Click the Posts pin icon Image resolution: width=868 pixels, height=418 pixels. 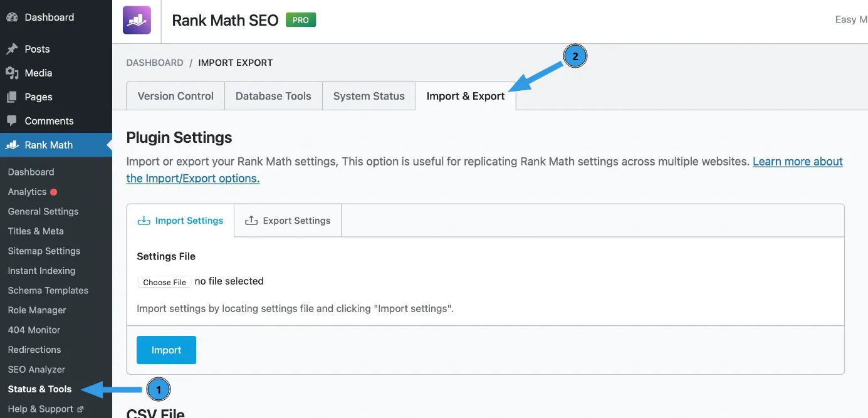12,49
